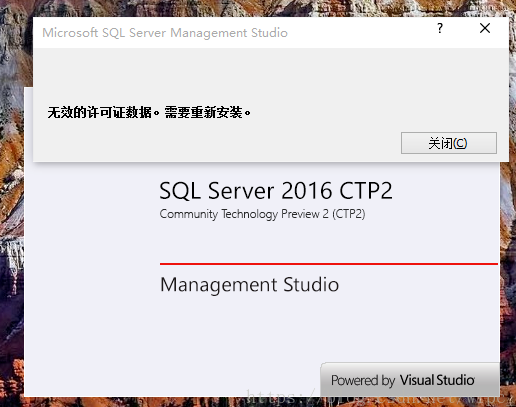Open help with the question mark button

(x=440, y=28)
